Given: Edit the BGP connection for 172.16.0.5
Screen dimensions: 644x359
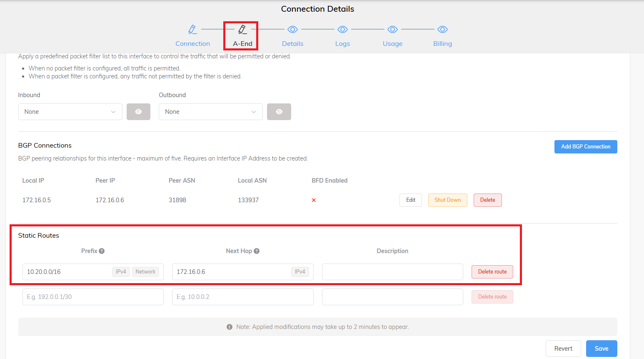Looking at the screenshot, I should pyautogui.click(x=410, y=200).
